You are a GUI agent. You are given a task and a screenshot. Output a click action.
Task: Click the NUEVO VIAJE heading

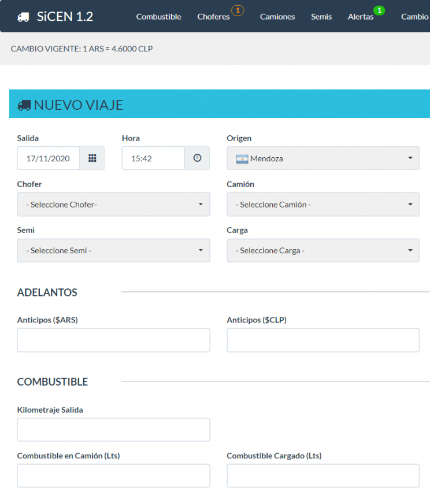[x=79, y=105]
